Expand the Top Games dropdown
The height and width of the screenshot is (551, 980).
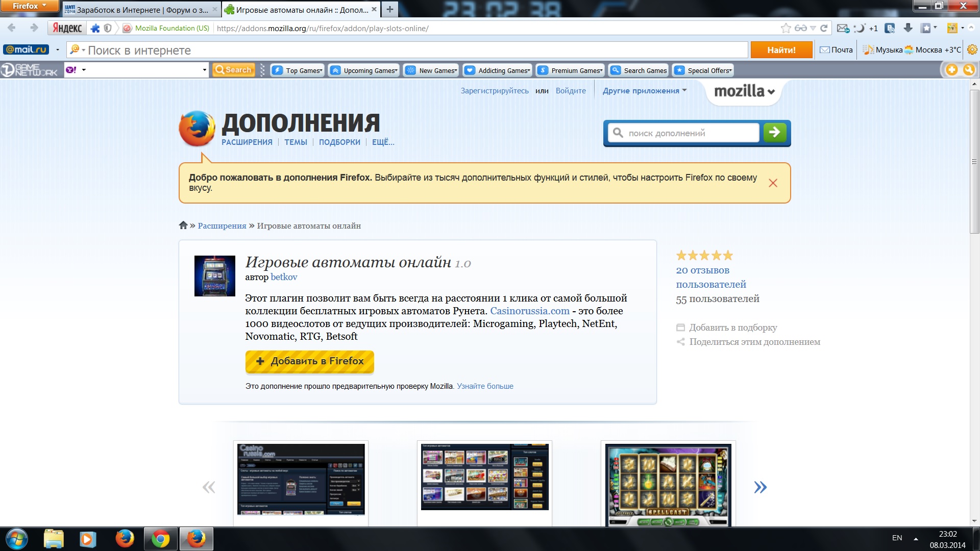(x=298, y=70)
